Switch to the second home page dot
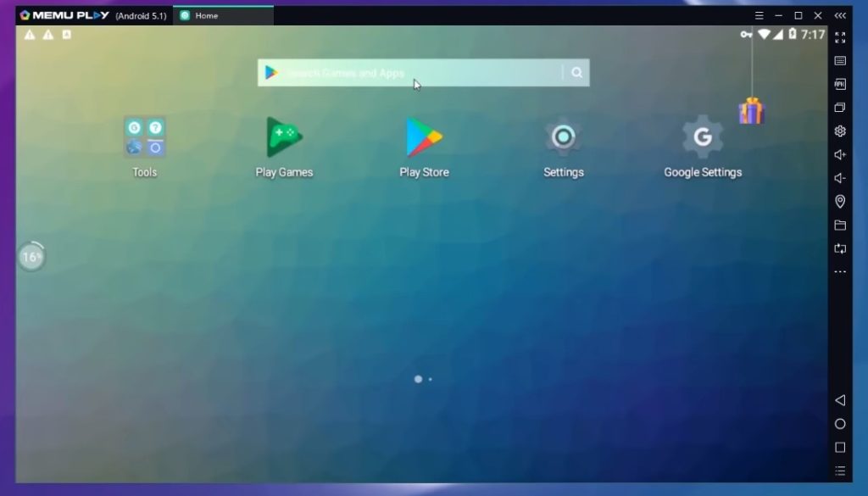This screenshot has height=496, width=868. pos(430,379)
